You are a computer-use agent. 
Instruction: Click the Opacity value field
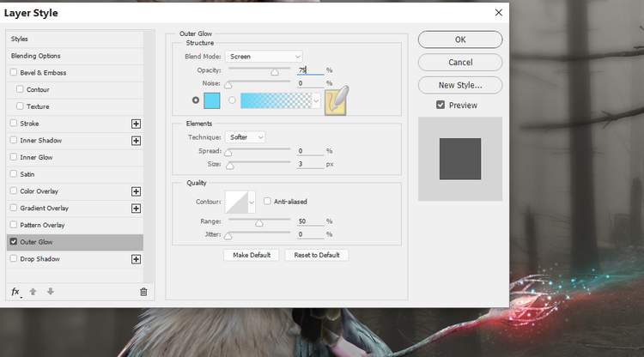pos(311,70)
